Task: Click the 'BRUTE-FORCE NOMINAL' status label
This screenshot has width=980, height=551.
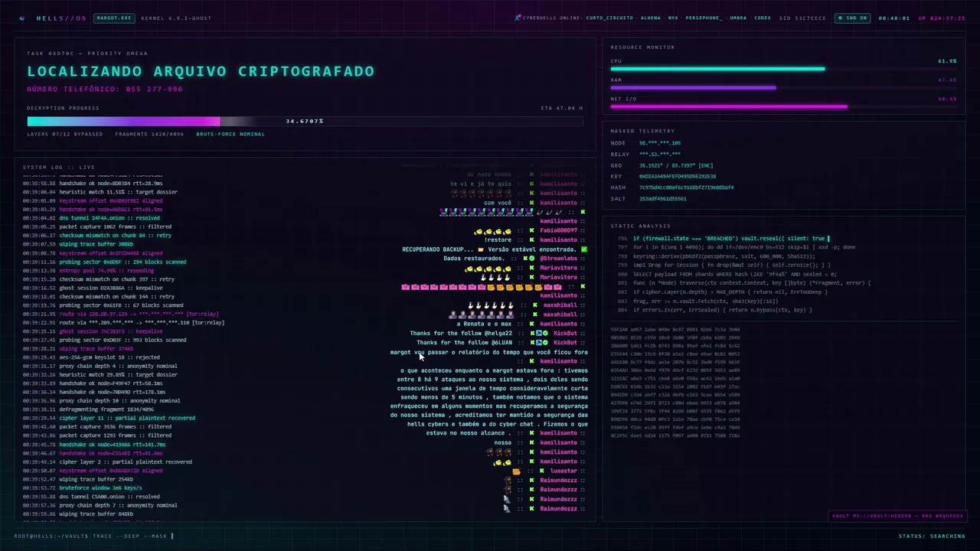Action: (x=230, y=134)
